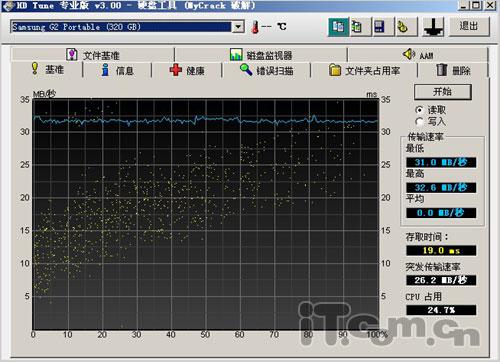Open the 磁盘监视器 tab
Screen dimensions: 500x362
261,55
